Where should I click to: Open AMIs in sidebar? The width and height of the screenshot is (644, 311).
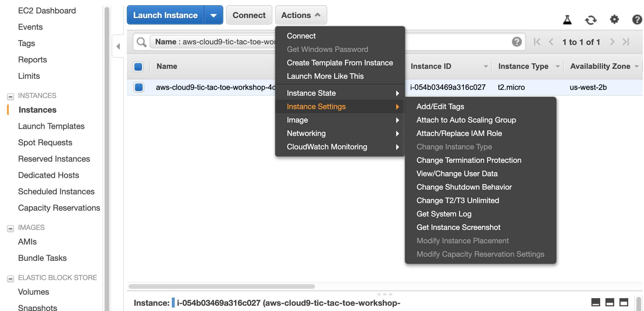pos(27,242)
